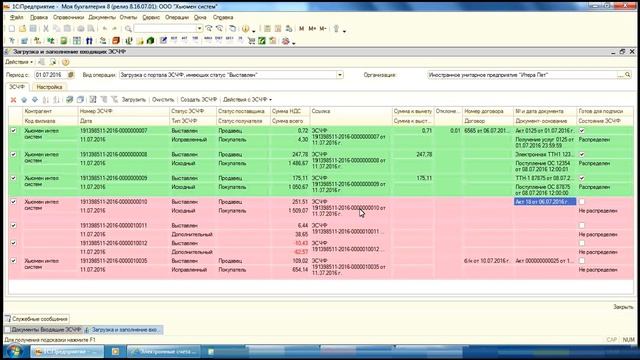Click the sort ascending icon above table
This screenshot has height=360, width=640.
coord(46,100)
